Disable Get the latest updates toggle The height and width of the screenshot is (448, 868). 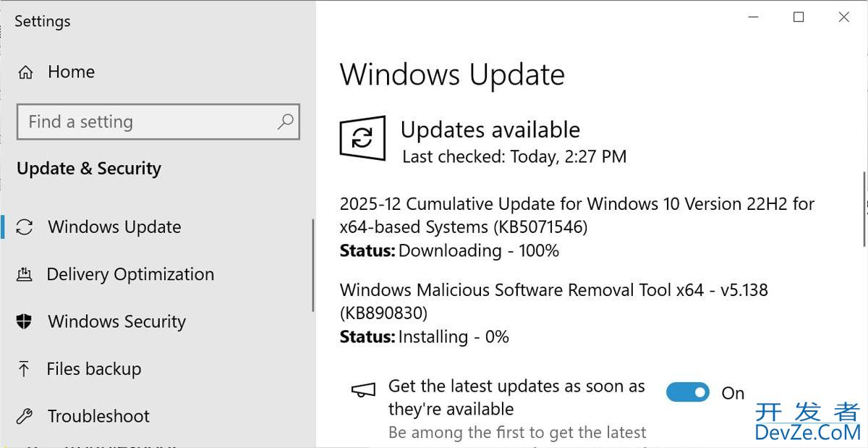pos(688,392)
